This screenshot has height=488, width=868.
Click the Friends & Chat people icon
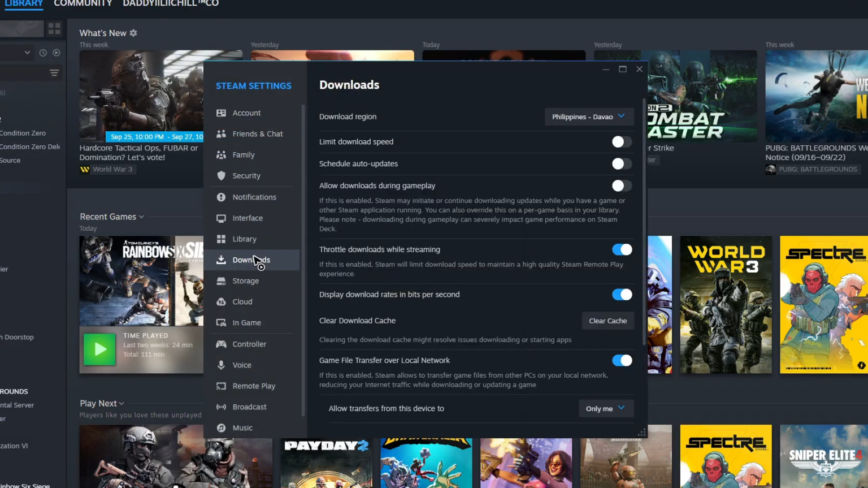(221, 134)
